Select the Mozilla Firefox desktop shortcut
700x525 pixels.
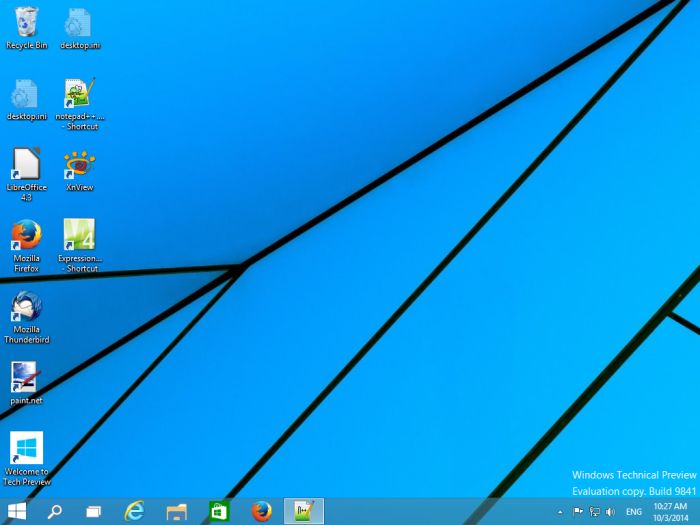click(x=26, y=235)
